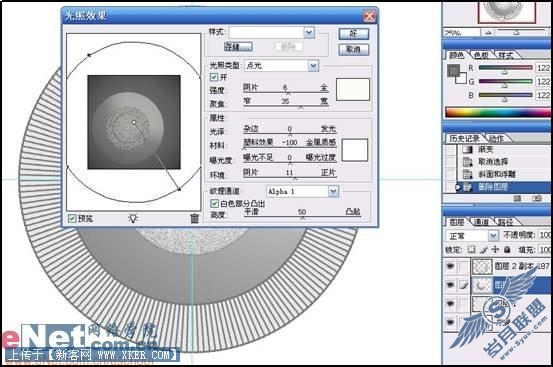Expand the 光照类型 light type dropdown
This screenshot has height=367, width=553.
coord(313,65)
